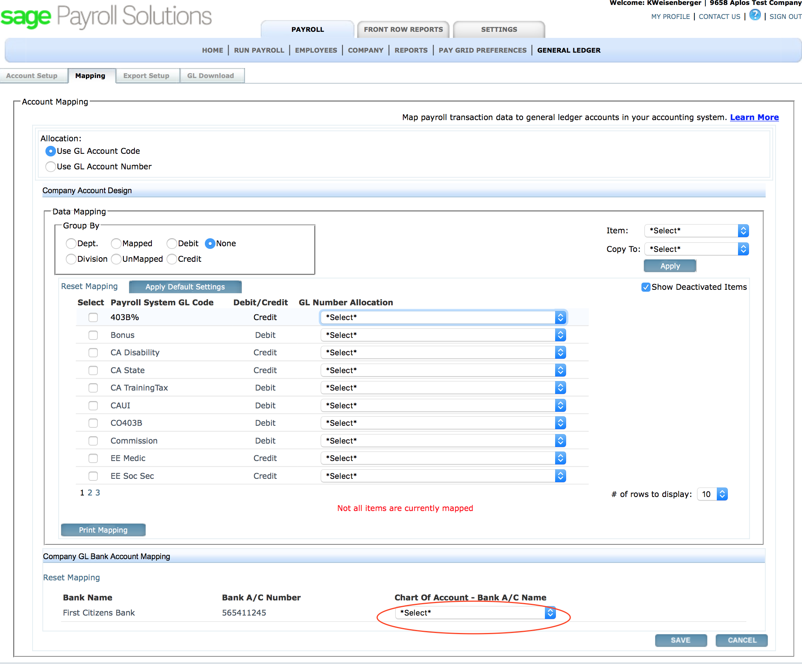Viewport: 802px width, 672px height.
Task: Open GL allocation dropdown for CA TrainingTax
Action: point(443,388)
